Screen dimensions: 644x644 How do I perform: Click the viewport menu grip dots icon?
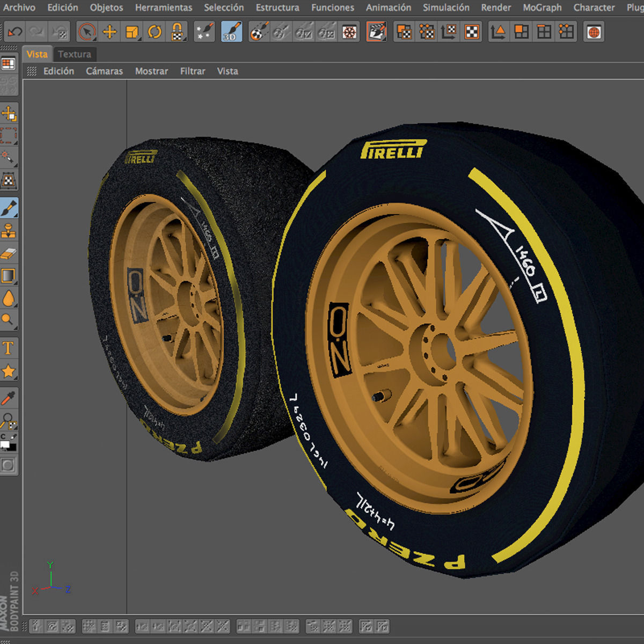[x=32, y=71]
